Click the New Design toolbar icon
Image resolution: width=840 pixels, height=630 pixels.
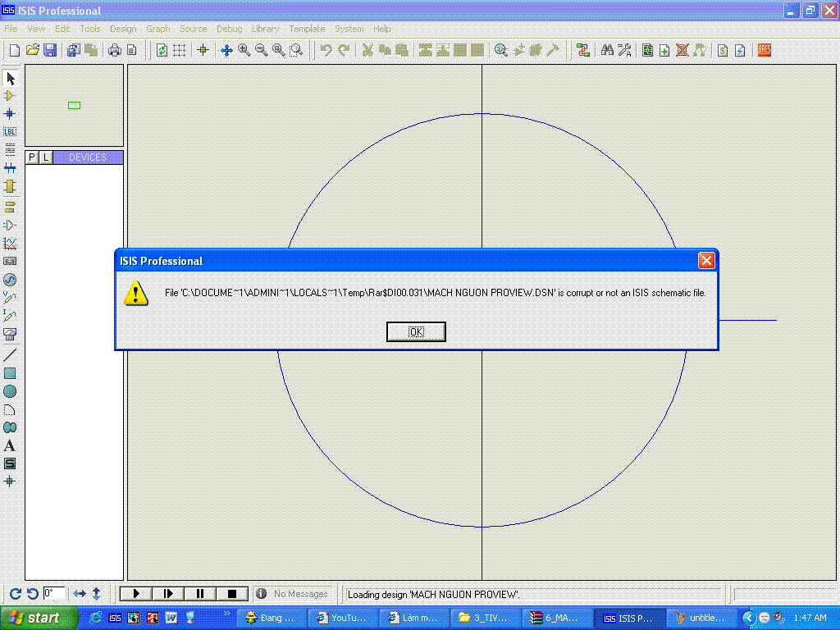15,50
